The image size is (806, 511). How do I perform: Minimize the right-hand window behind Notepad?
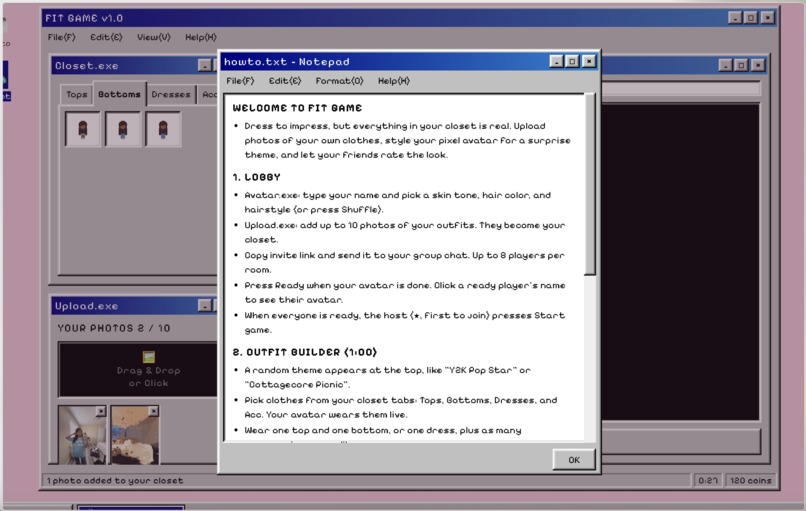(725, 65)
